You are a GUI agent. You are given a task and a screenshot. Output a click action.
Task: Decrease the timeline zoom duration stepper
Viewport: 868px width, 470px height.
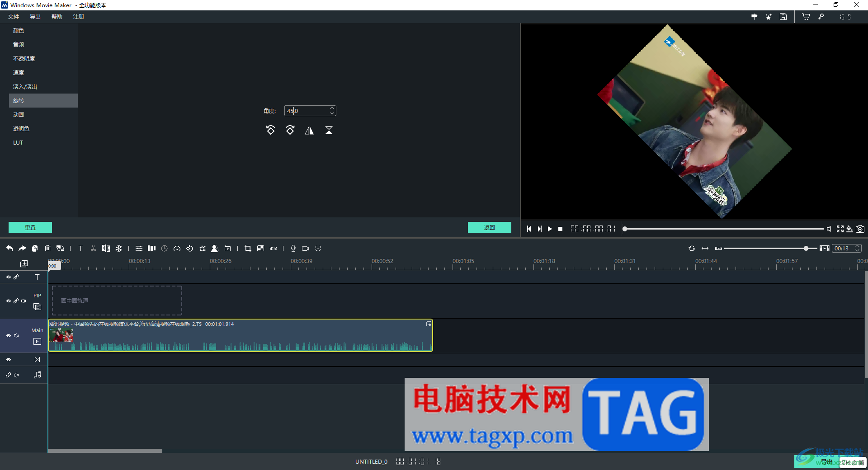[857, 250]
